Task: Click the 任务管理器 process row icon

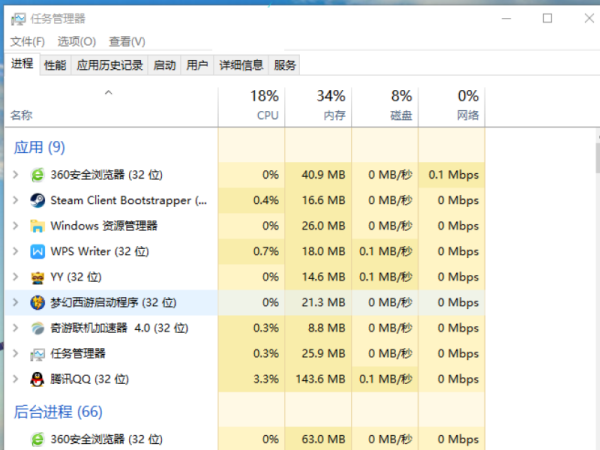Action: pos(38,354)
